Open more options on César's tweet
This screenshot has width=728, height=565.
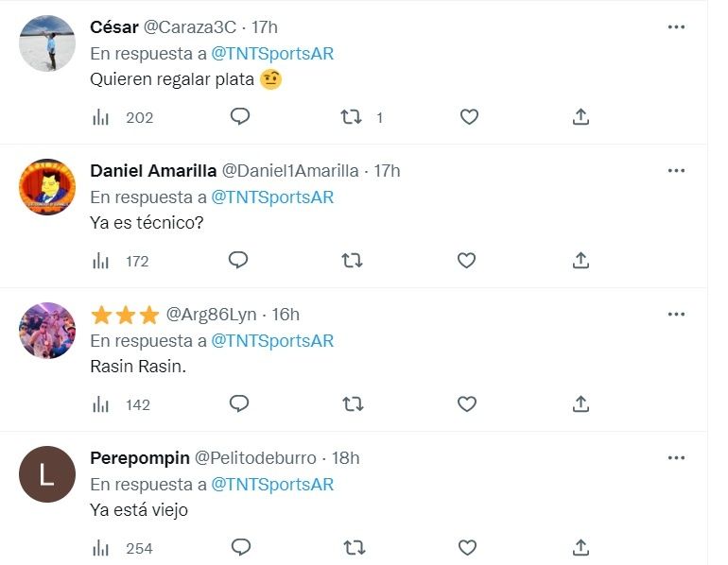point(676,27)
